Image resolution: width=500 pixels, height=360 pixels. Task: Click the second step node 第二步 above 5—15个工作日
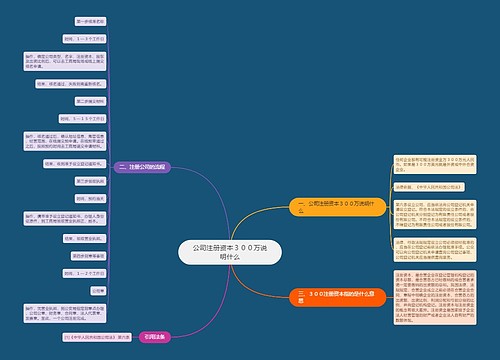90,101
